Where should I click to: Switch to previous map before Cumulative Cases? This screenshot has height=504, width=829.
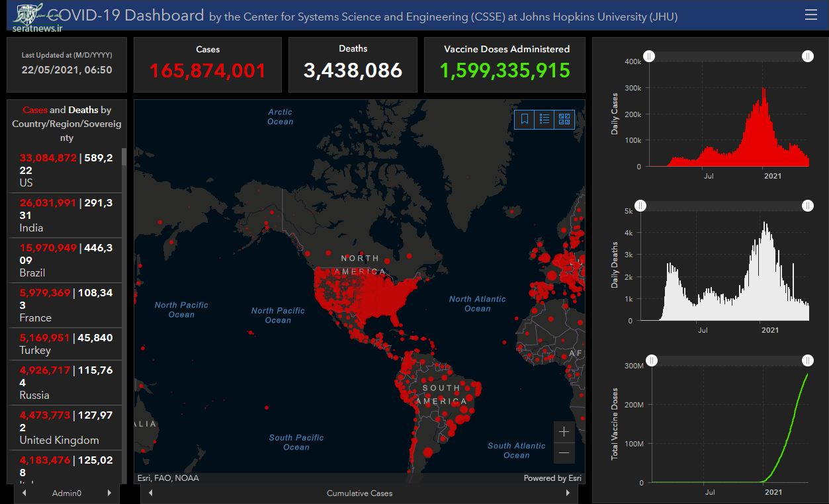[151, 493]
